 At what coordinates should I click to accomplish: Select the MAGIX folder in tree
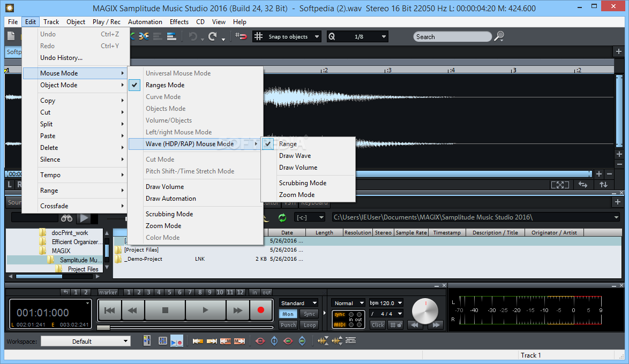61,251
